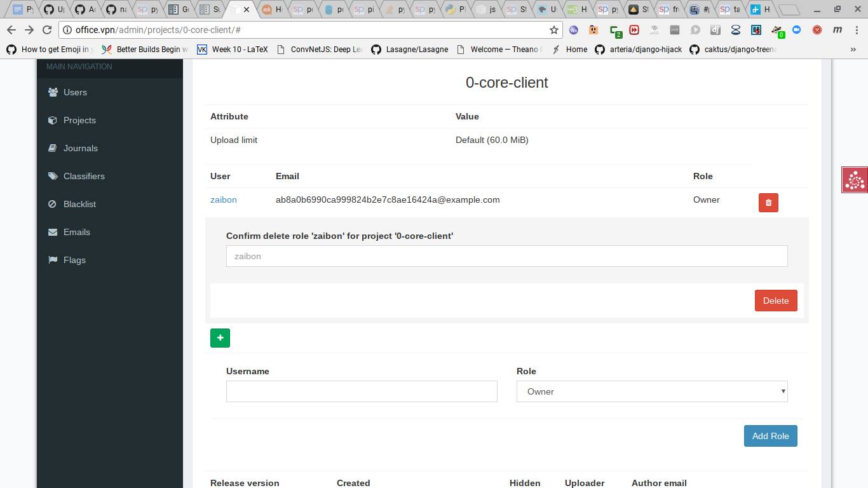Expand the Role dropdown showing Owner

click(x=652, y=391)
